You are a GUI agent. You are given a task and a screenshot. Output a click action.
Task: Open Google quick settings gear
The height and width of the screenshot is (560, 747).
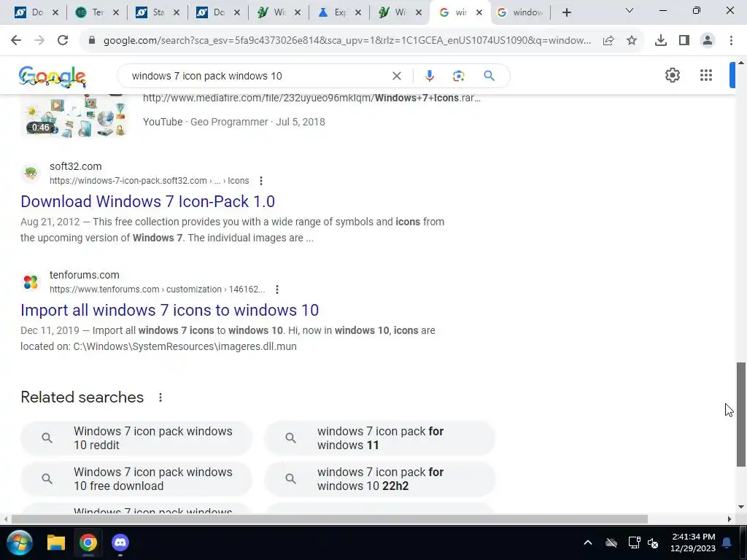pos(672,75)
